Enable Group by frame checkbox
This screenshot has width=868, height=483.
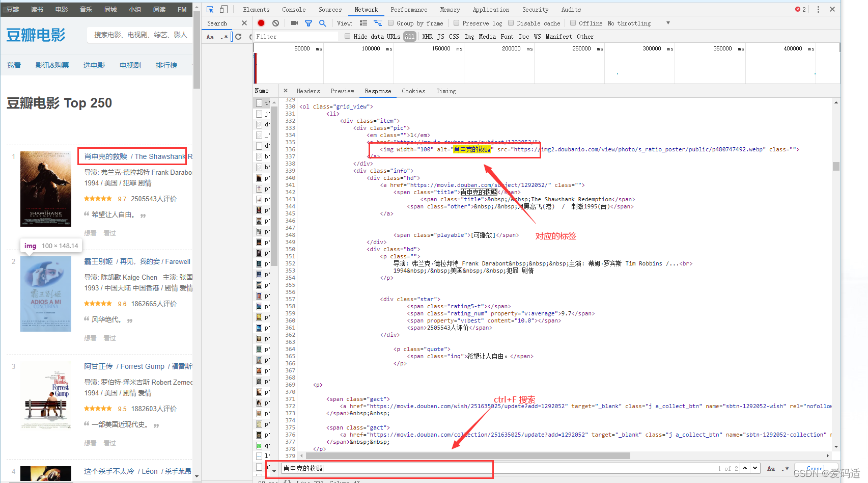coord(390,23)
